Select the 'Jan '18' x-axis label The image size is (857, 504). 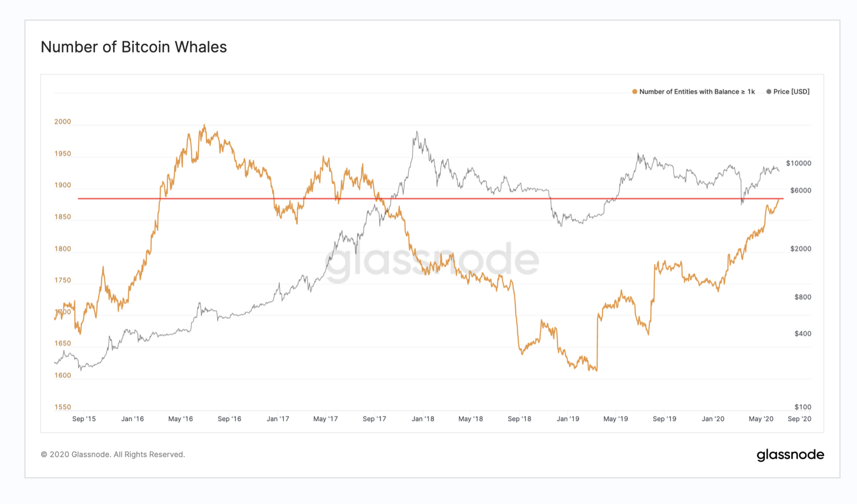(x=422, y=419)
